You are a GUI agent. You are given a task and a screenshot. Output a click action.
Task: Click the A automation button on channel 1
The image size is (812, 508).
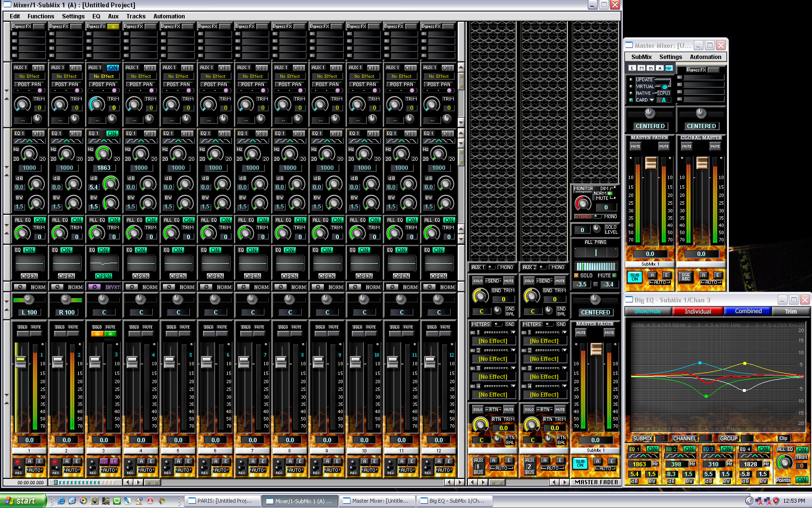29,462
